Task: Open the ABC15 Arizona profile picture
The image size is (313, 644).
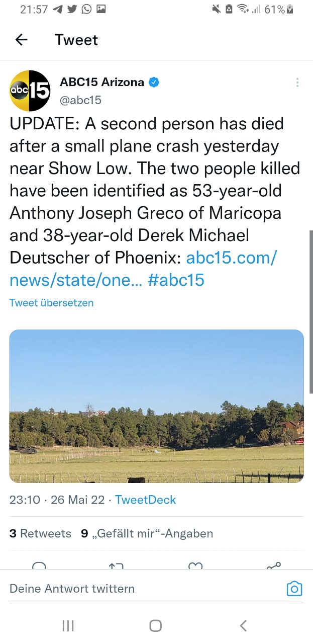Action: [30, 91]
